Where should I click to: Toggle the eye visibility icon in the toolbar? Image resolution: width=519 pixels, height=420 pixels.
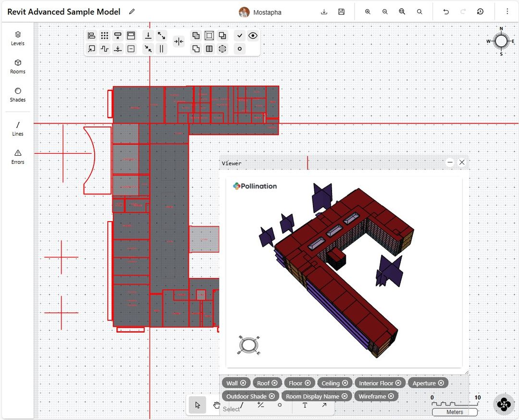[253, 35]
